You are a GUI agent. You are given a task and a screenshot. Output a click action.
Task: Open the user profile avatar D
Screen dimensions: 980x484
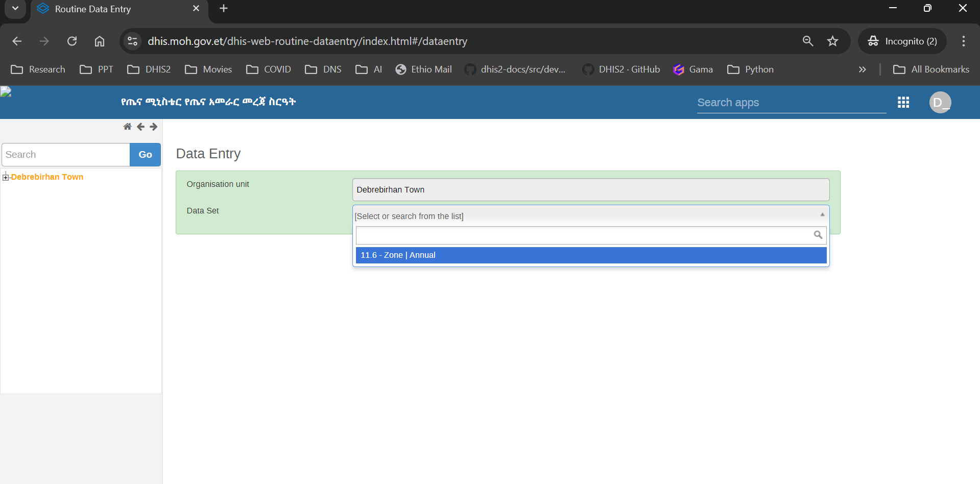point(940,103)
